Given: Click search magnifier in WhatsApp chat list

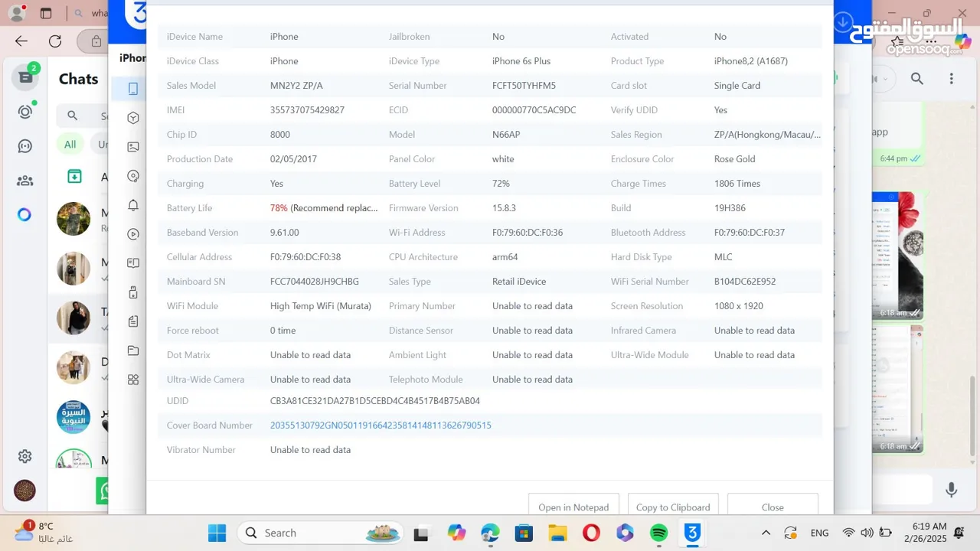Looking at the screenshot, I should 73,116.
